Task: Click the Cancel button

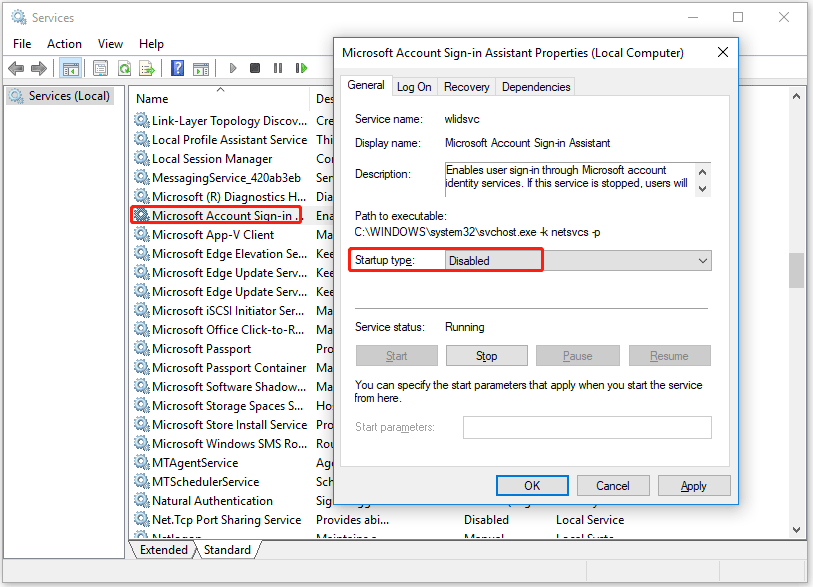Action: (x=612, y=485)
